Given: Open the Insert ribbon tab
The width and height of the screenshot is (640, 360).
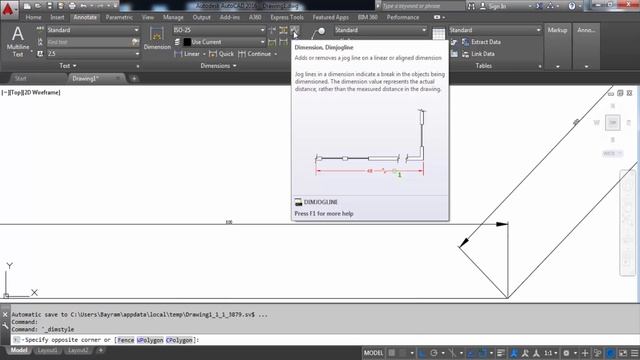Looking at the screenshot, I should point(57,18).
